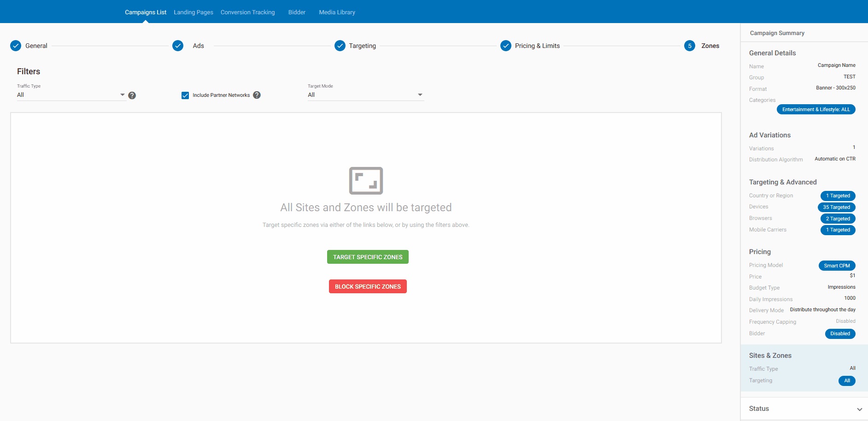This screenshot has height=421, width=868.
Task: Open the Traffic Type dropdown
Action: tap(71, 95)
